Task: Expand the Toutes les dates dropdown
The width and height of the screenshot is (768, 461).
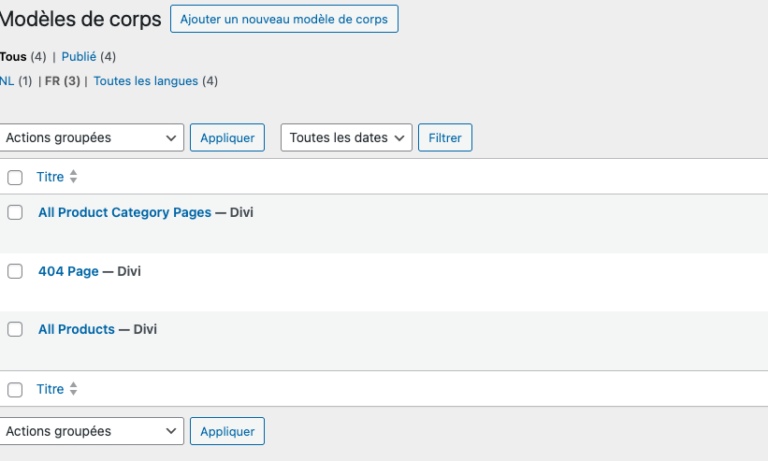Action: coord(346,138)
